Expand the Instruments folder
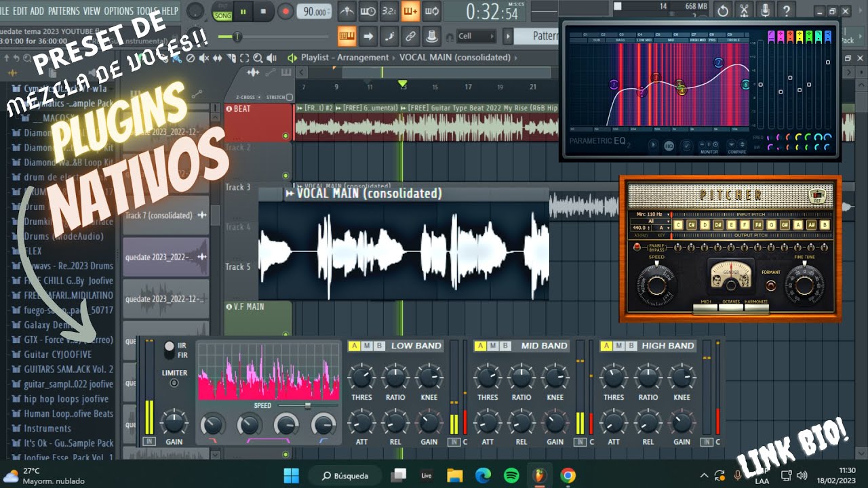Image resolution: width=868 pixels, height=488 pixels. (x=41, y=428)
